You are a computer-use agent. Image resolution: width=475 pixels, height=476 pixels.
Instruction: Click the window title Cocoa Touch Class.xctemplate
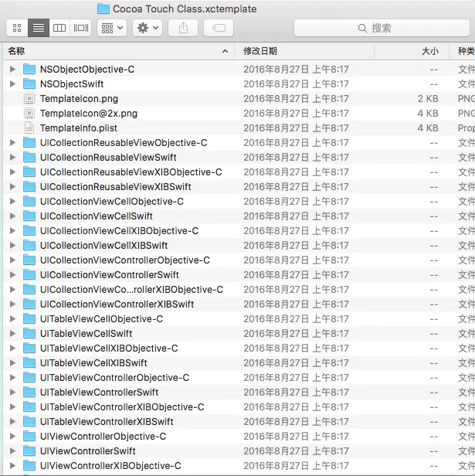[185, 8]
